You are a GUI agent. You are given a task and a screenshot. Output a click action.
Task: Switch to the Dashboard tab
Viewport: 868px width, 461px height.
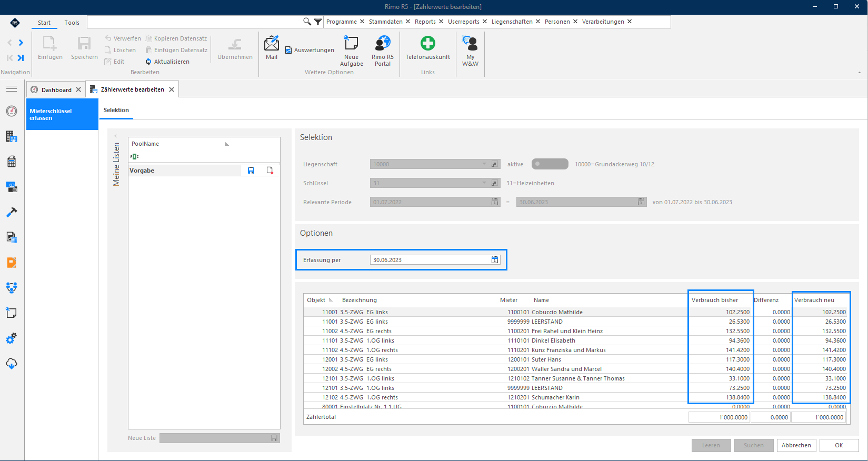(x=56, y=90)
